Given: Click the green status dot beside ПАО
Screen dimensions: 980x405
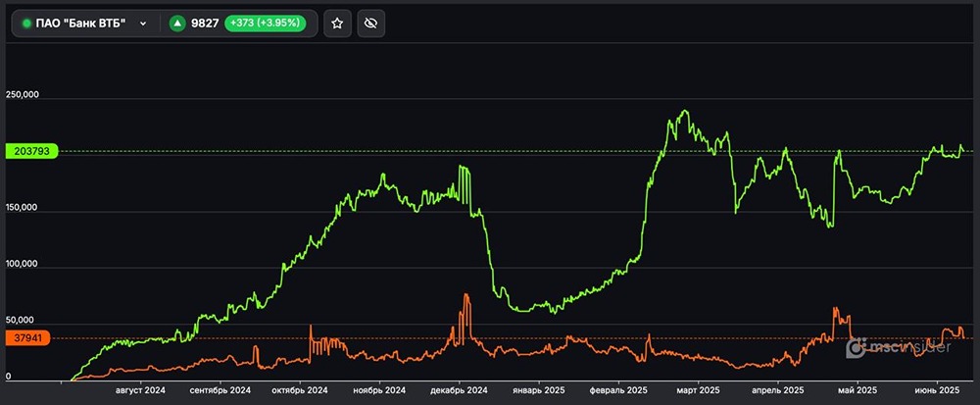Looking at the screenshot, I should [26, 24].
